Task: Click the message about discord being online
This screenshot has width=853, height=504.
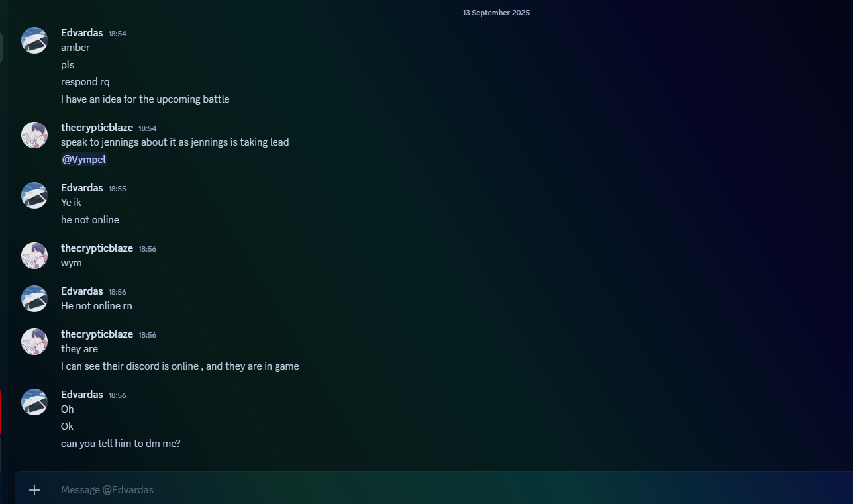Action: pos(179,366)
